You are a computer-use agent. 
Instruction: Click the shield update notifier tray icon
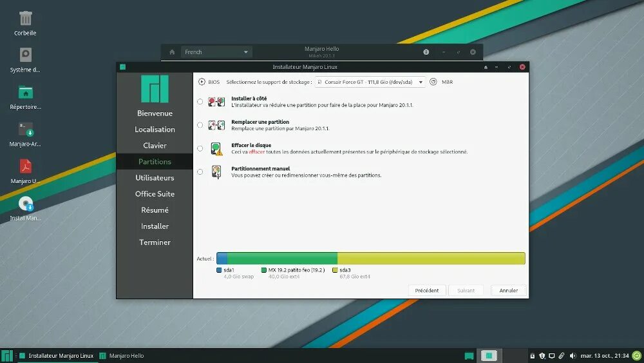click(542, 356)
